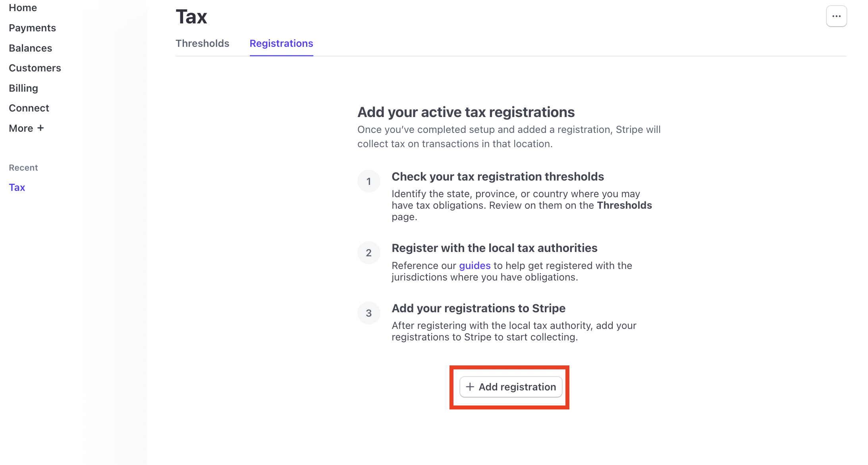
Task: Click the Add registration button
Action: point(510,387)
